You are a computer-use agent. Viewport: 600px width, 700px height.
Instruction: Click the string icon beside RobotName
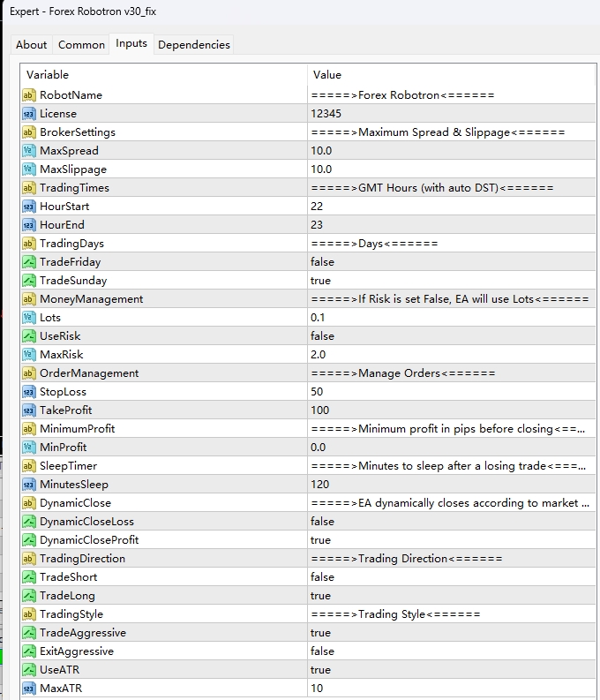tap(28, 95)
